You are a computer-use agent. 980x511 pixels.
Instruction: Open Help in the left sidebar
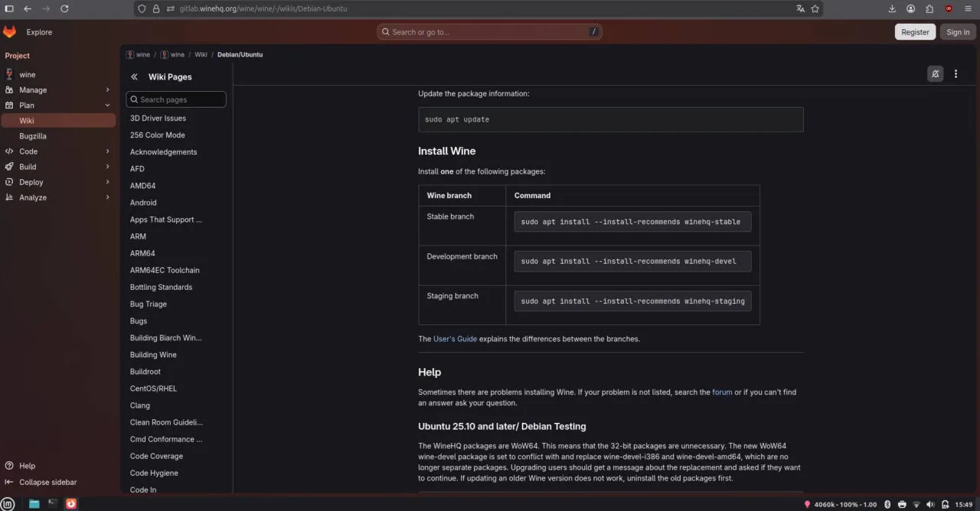coord(20,465)
